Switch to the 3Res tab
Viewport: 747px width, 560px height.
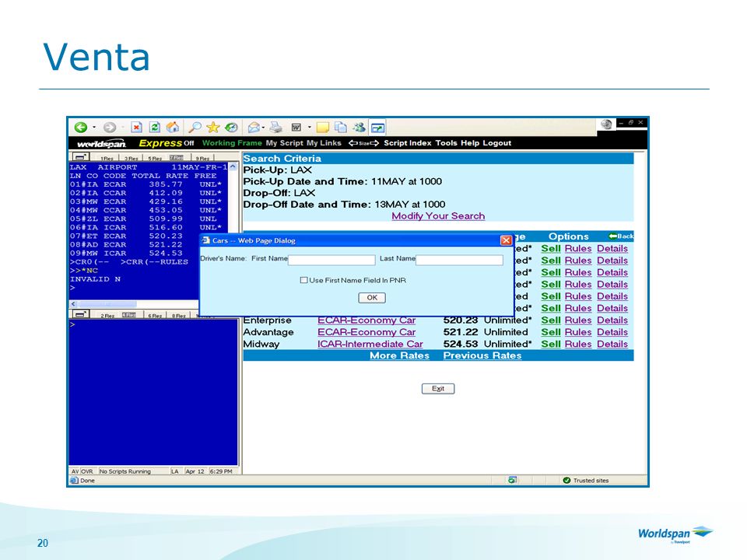[131, 158]
